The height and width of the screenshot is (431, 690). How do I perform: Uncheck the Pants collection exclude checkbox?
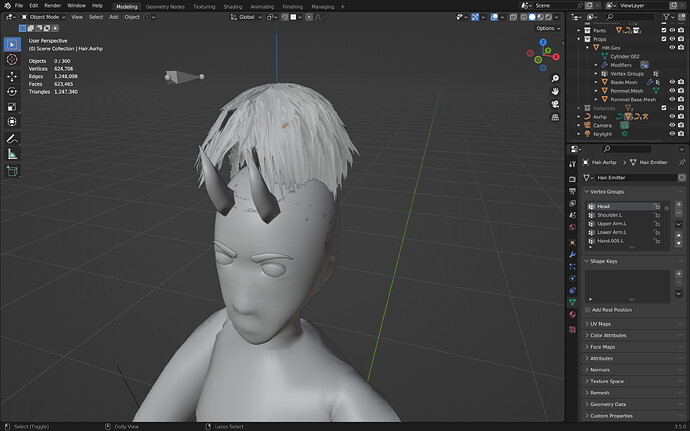coord(664,30)
